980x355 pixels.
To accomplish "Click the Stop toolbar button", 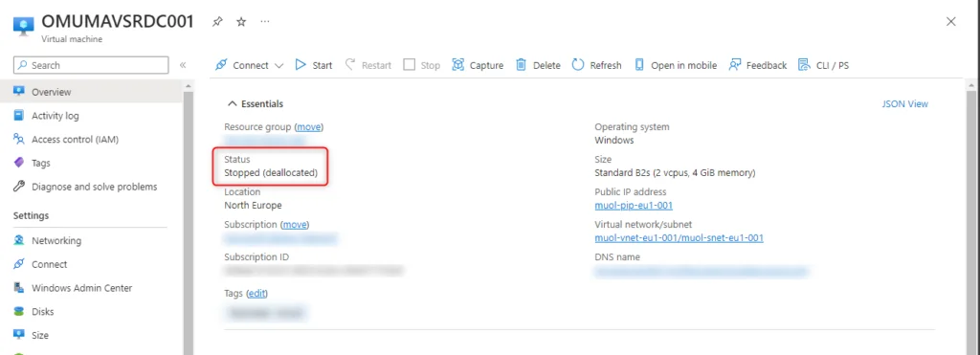I will pos(422,65).
